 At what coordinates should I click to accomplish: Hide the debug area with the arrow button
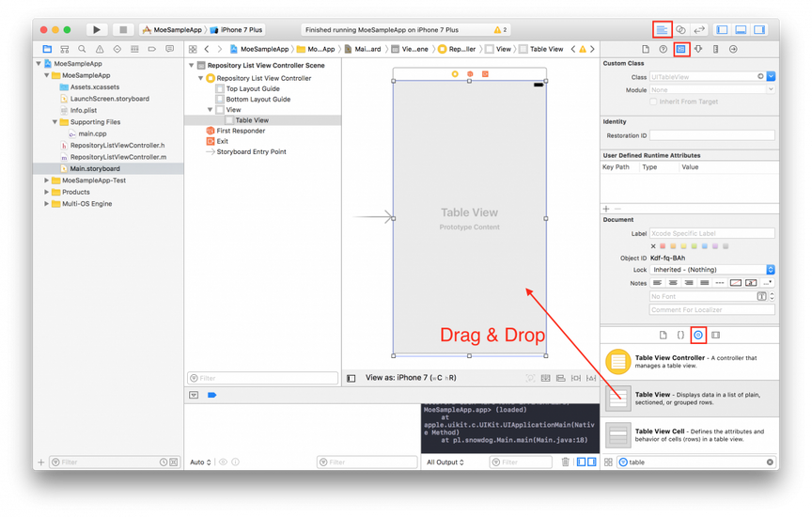pos(194,395)
